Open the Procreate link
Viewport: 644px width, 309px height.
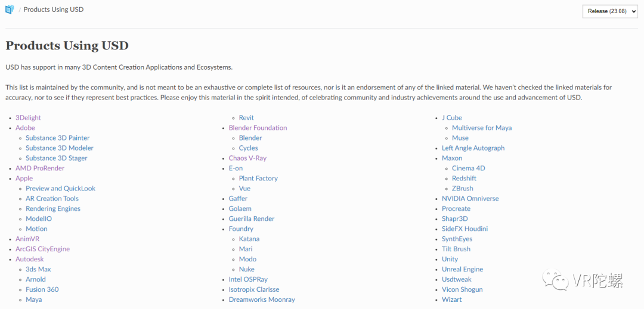pyautogui.click(x=456, y=208)
